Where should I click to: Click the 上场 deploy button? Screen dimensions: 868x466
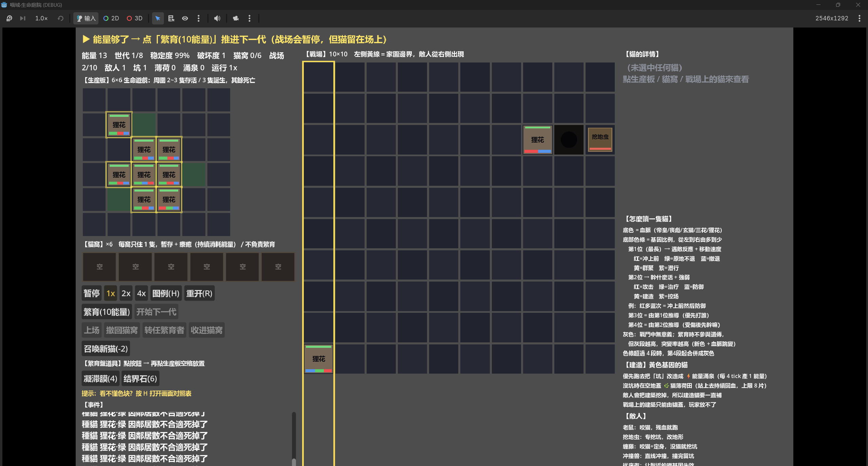coord(92,330)
